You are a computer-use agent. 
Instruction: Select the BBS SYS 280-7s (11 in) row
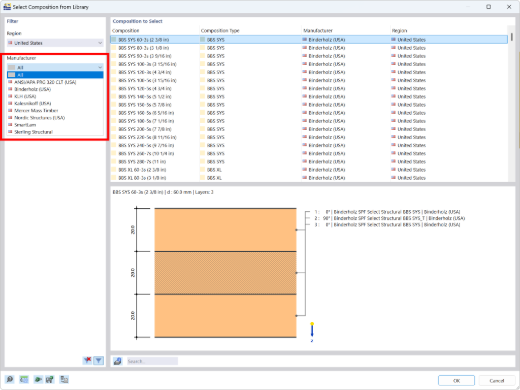[309, 162]
